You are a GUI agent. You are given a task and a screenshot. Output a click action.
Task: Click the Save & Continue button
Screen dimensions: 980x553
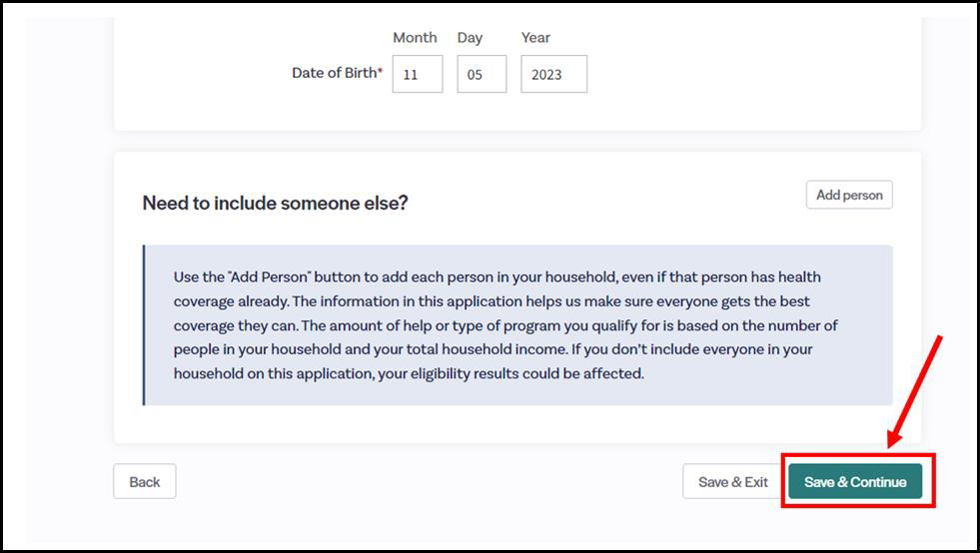[x=855, y=482]
